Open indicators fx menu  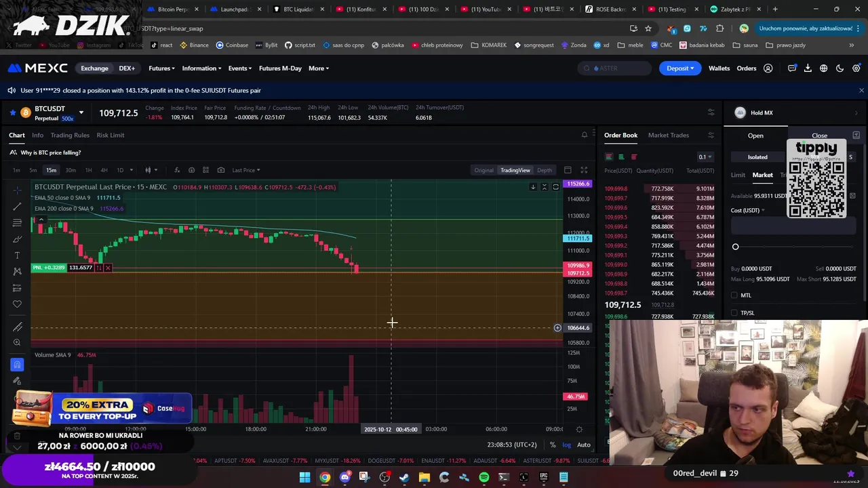point(177,170)
